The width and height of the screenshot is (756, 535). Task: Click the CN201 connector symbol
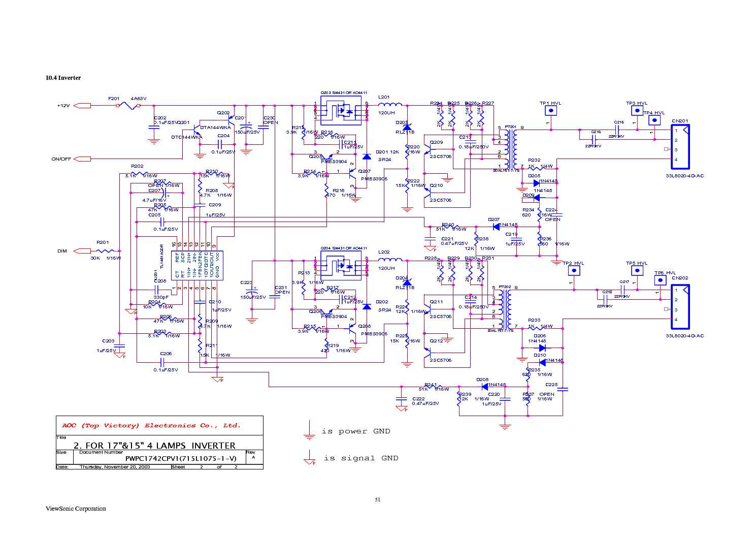[680, 146]
